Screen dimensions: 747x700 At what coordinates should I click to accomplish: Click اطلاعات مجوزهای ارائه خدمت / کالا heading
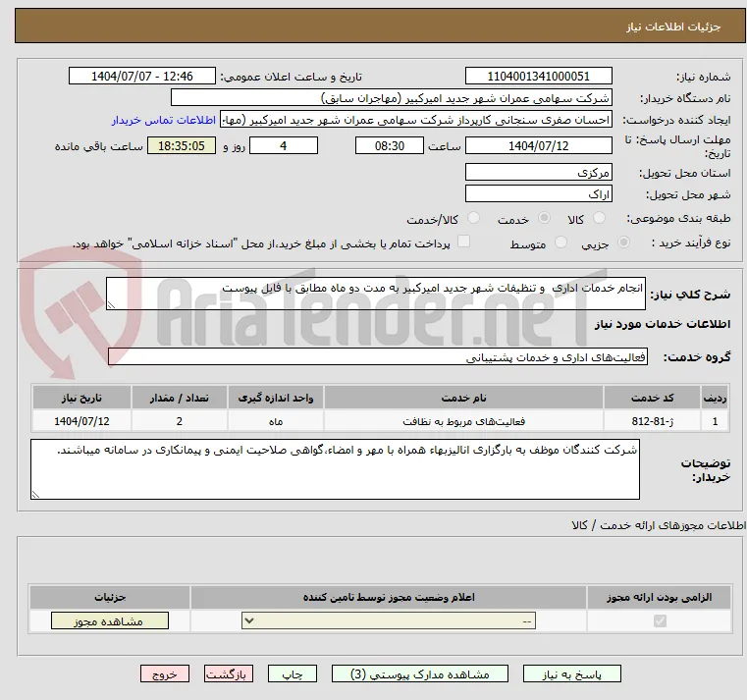659,525
